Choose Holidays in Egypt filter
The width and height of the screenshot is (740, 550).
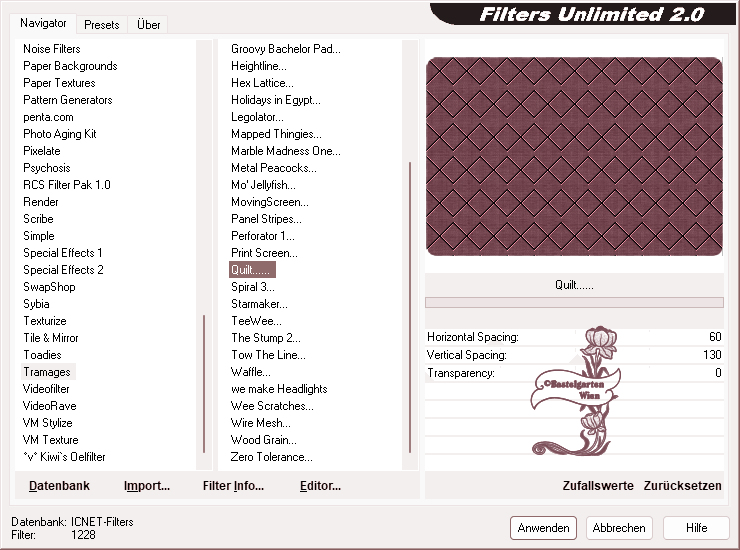click(276, 100)
